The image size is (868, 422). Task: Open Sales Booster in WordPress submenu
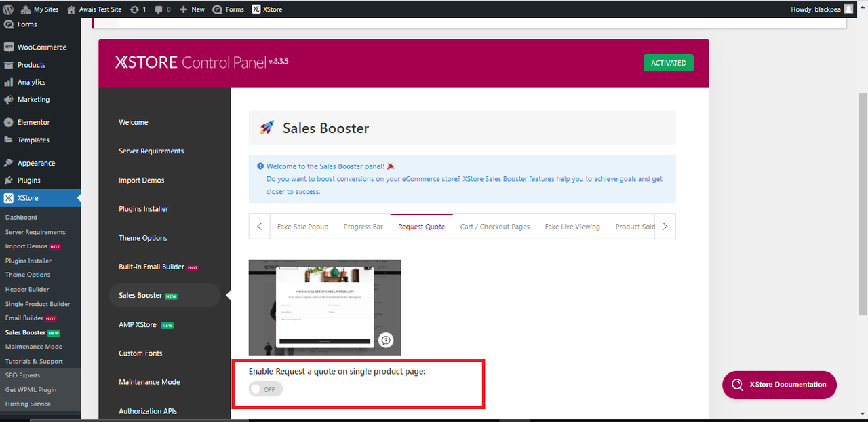click(x=26, y=332)
